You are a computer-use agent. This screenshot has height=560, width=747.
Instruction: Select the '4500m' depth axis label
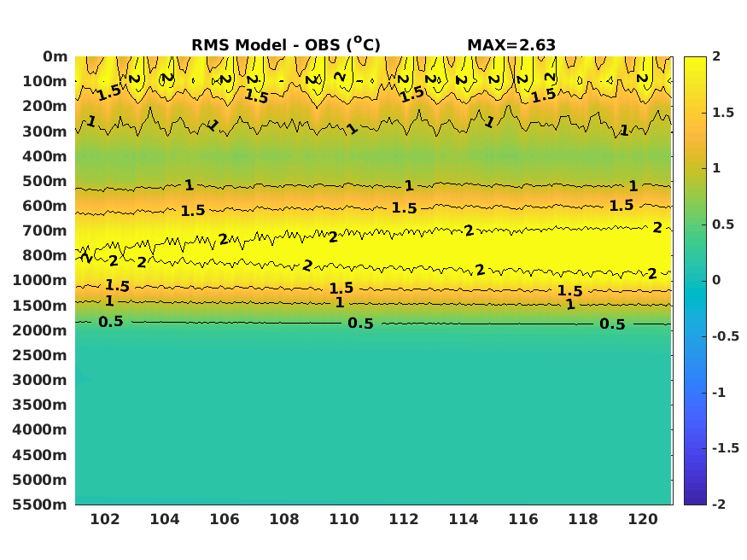click(x=40, y=455)
